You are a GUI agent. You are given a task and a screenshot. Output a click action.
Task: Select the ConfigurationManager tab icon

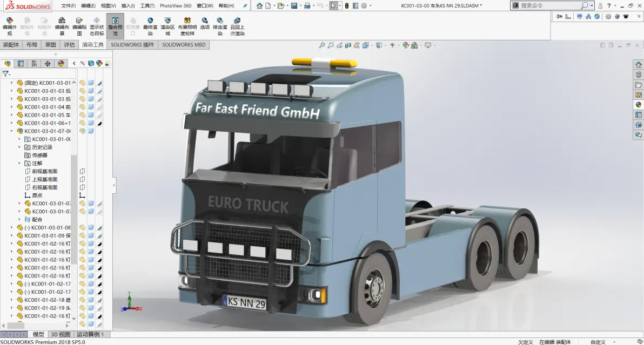click(34, 64)
